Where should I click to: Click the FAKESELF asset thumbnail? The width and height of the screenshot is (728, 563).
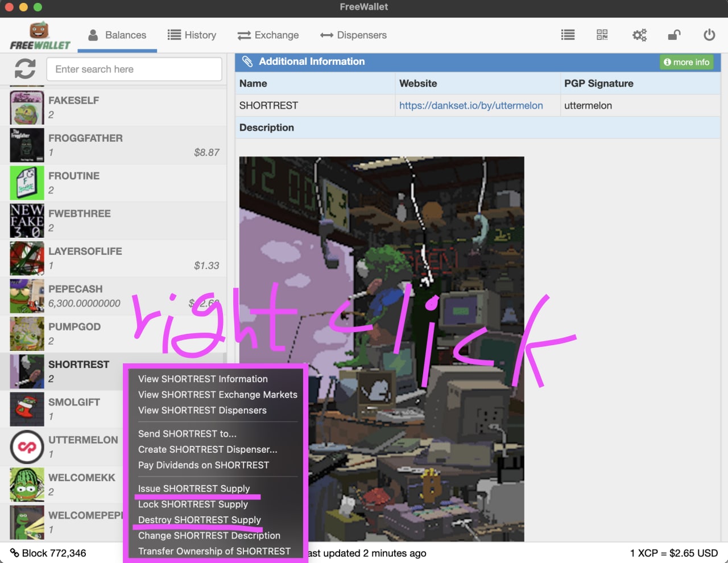click(x=27, y=107)
